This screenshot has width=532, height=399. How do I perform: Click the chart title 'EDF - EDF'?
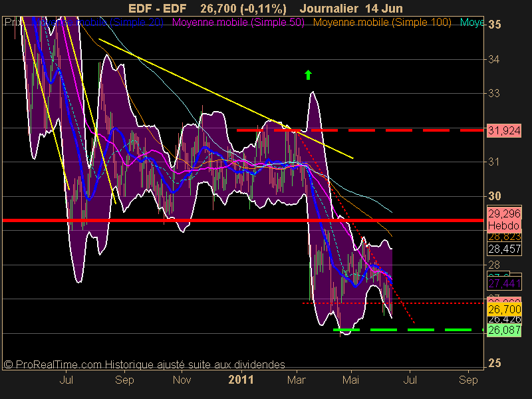(158, 9)
